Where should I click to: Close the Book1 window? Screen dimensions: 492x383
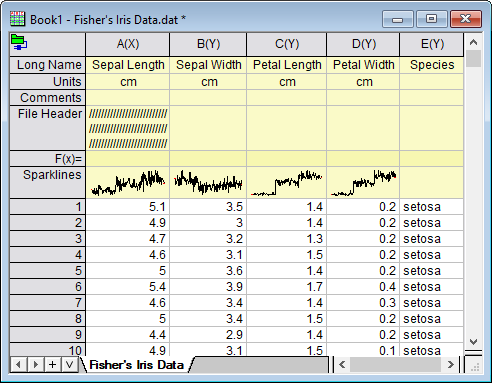[466, 19]
